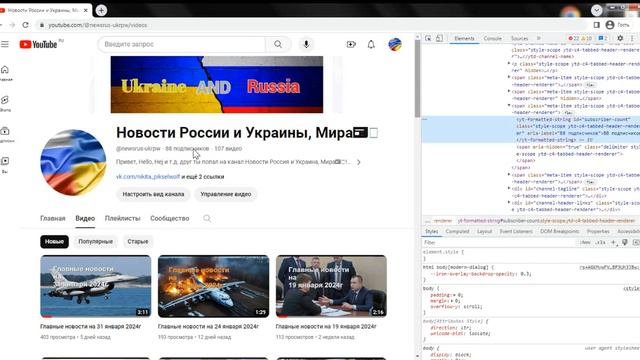Filter videos by Новые chip

point(54,242)
